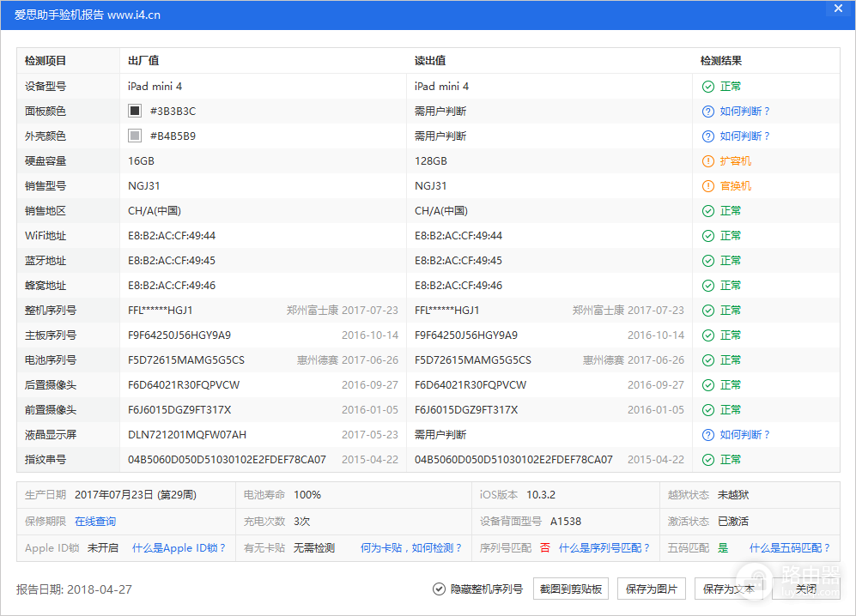This screenshot has width=856, height=616.
Task: Select factory battery serial F5D72615MAMG5G5CS
Action: (x=186, y=360)
